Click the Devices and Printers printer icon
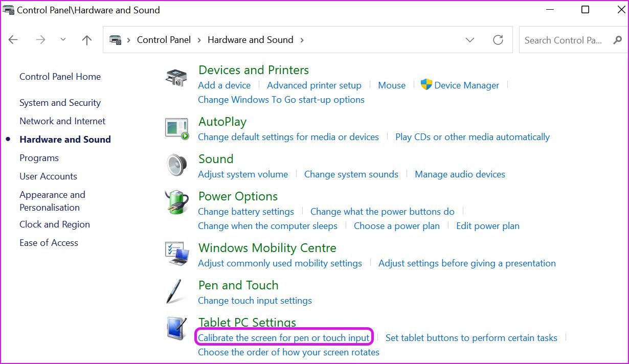 (x=176, y=76)
